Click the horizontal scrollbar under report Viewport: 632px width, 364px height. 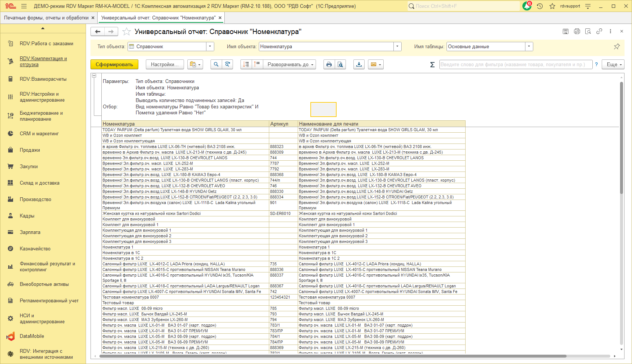(x=333, y=356)
